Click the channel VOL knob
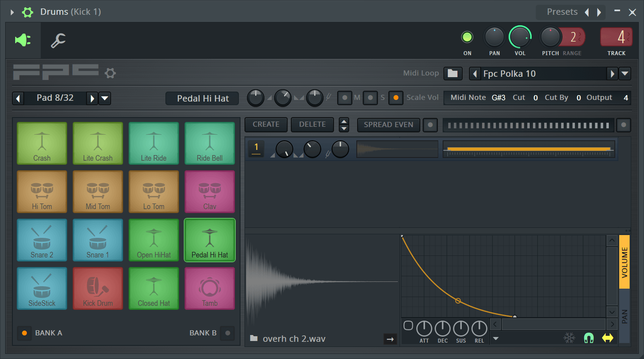The height and width of the screenshot is (359, 644). tap(520, 37)
